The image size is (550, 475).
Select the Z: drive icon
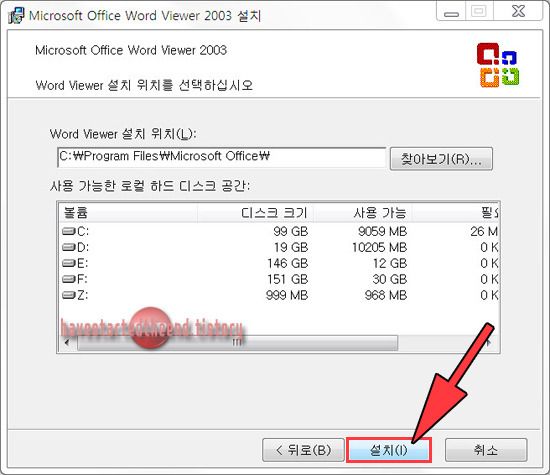pyautogui.click(x=69, y=295)
